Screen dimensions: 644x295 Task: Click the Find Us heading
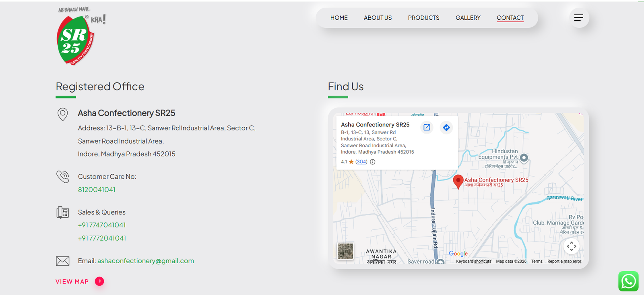point(346,87)
